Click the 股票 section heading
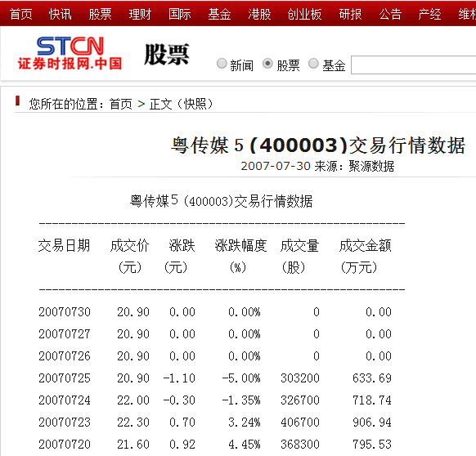Image resolution: width=476 pixels, height=456 pixels. point(167,55)
